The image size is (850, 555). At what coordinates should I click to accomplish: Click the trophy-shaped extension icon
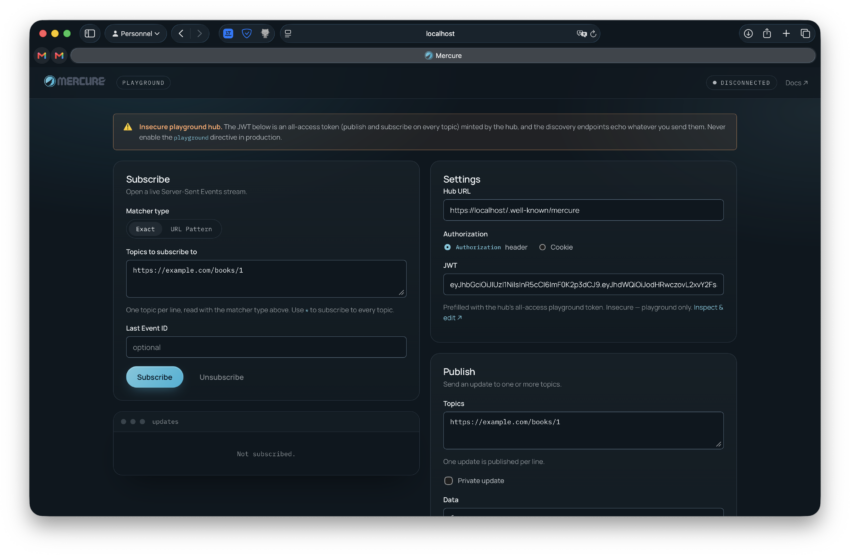[x=265, y=34]
